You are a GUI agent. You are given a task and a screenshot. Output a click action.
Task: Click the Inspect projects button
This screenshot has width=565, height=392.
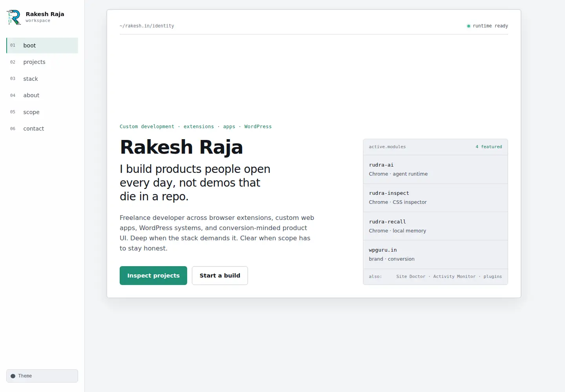pos(153,276)
